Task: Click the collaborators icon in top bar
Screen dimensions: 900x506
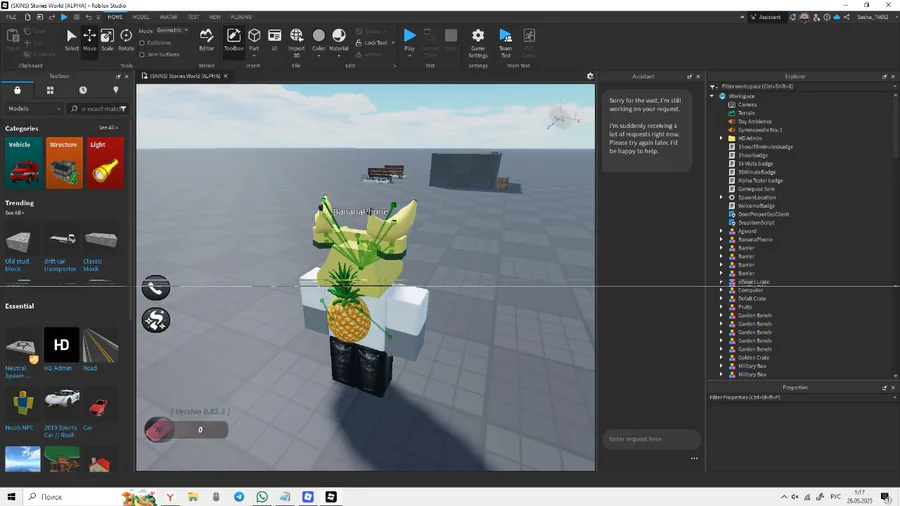Action: point(816,17)
